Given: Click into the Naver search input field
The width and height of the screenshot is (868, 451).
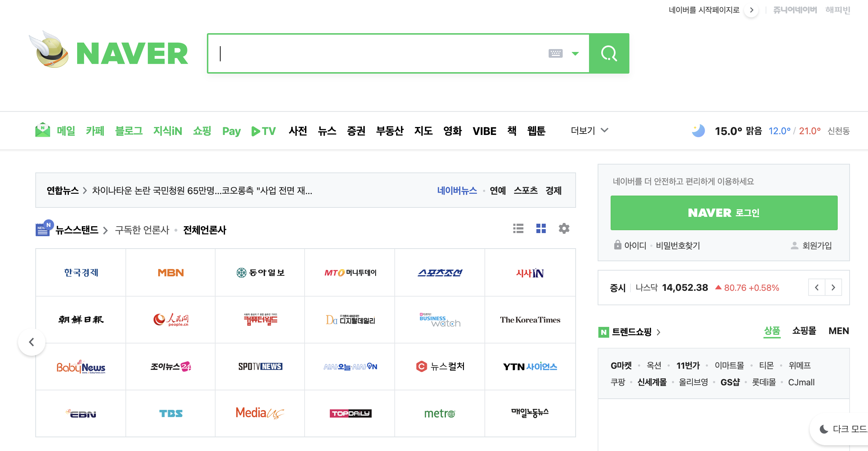Looking at the screenshot, I should click(378, 54).
